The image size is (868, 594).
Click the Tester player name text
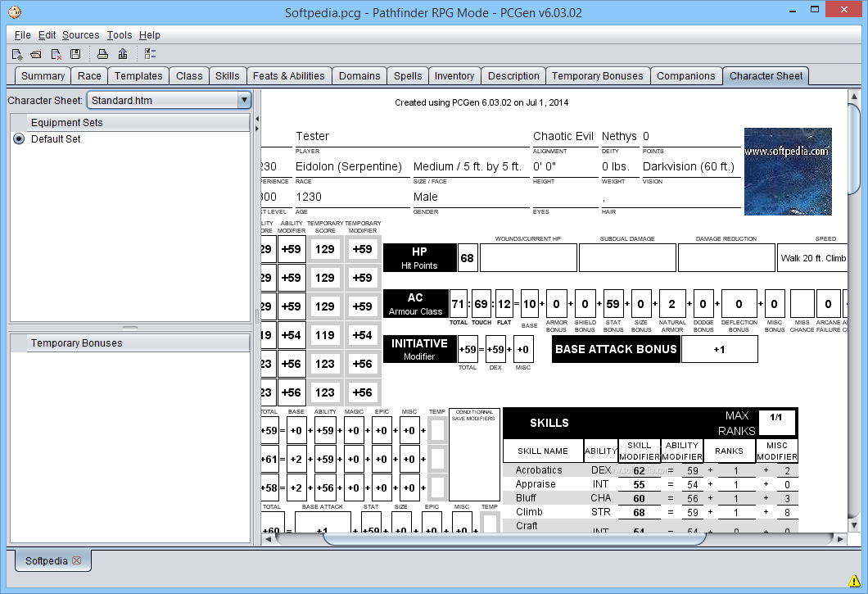click(x=312, y=136)
